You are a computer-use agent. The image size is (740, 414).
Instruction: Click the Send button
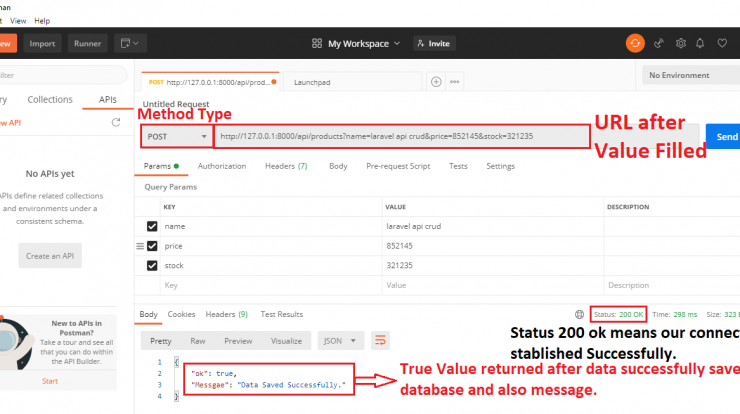coord(723,136)
